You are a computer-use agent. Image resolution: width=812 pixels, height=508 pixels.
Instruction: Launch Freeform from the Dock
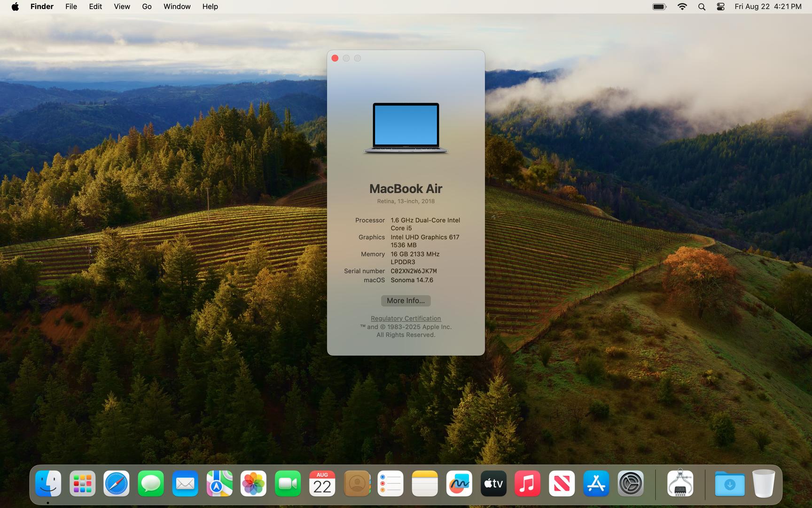[x=459, y=483]
